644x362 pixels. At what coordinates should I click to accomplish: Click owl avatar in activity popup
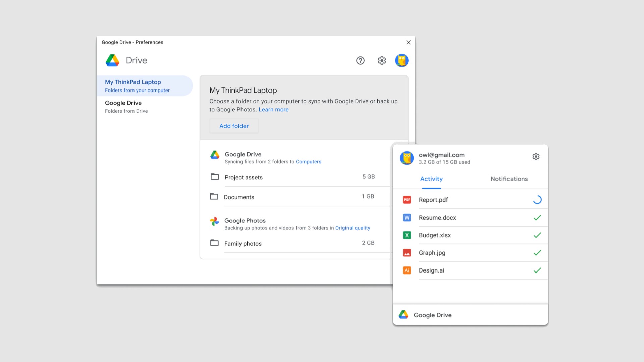pyautogui.click(x=407, y=158)
